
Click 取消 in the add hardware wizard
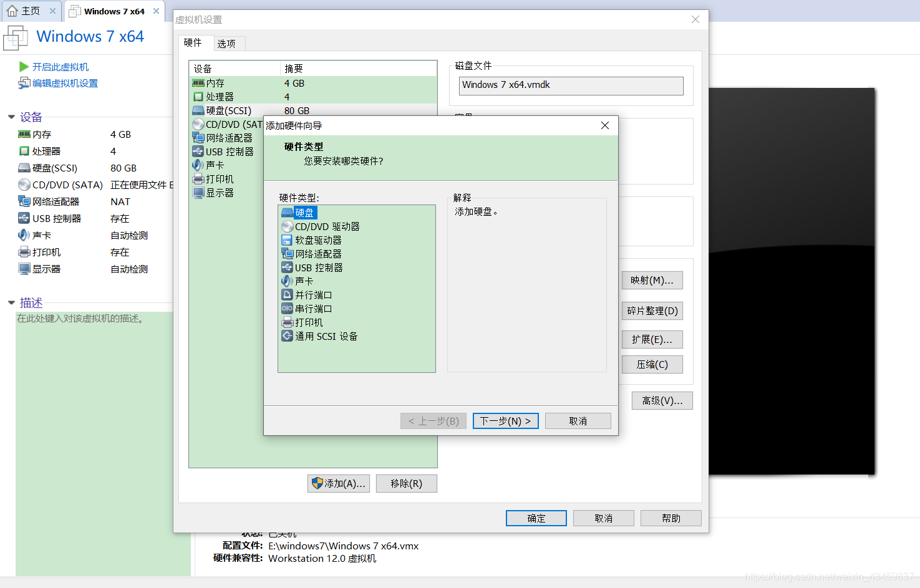[x=578, y=421]
